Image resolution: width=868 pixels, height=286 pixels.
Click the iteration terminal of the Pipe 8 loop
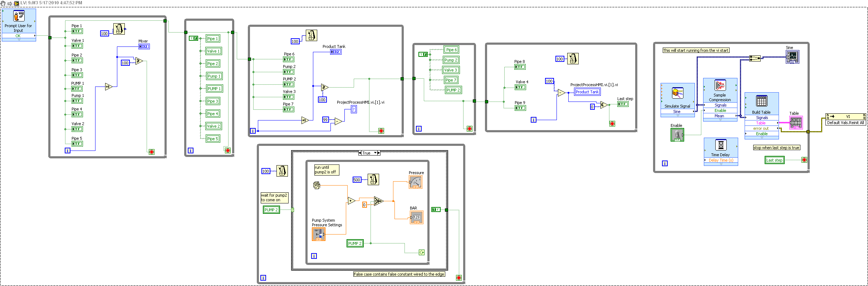coord(534,120)
